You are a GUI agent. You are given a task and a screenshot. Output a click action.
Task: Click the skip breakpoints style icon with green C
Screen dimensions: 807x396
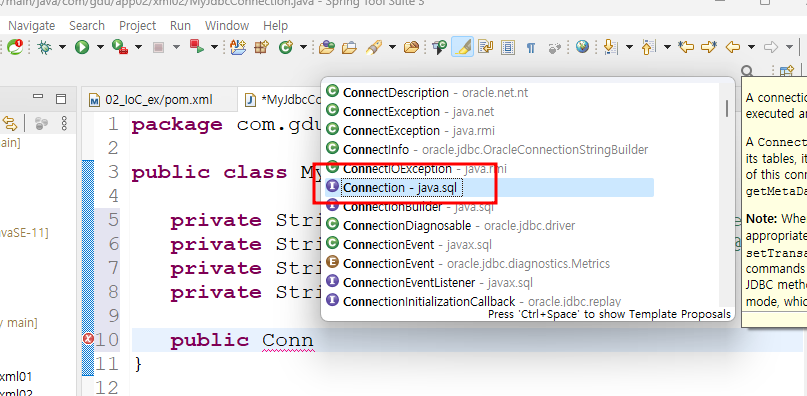point(439,47)
